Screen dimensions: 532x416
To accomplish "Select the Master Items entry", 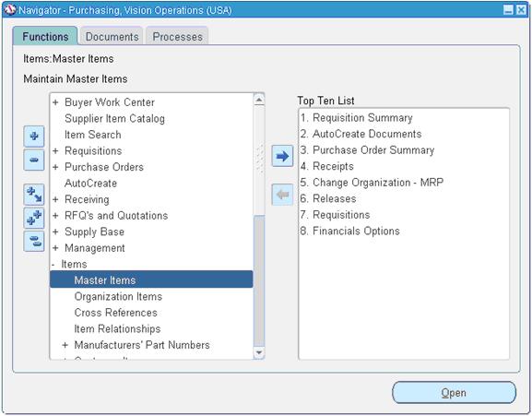I will (151, 279).
